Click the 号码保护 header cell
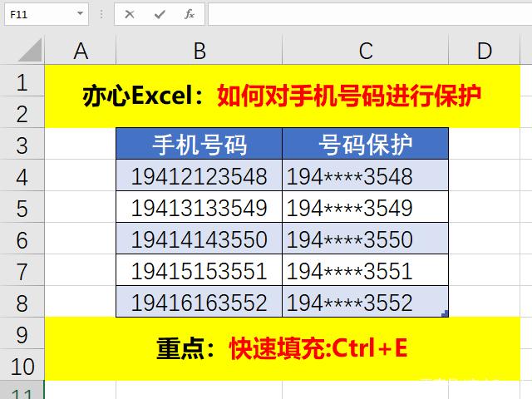 366,145
